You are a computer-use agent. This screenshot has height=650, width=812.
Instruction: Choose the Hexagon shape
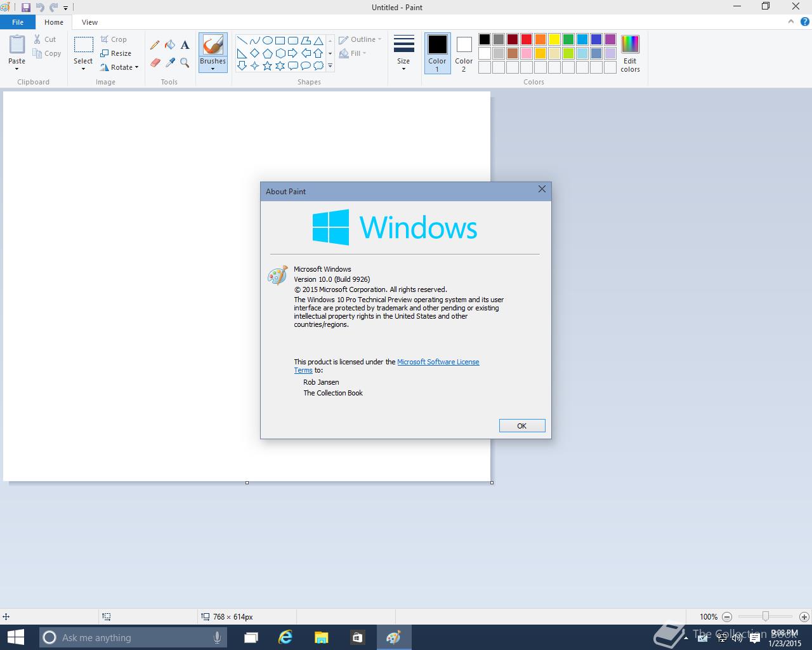280,53
